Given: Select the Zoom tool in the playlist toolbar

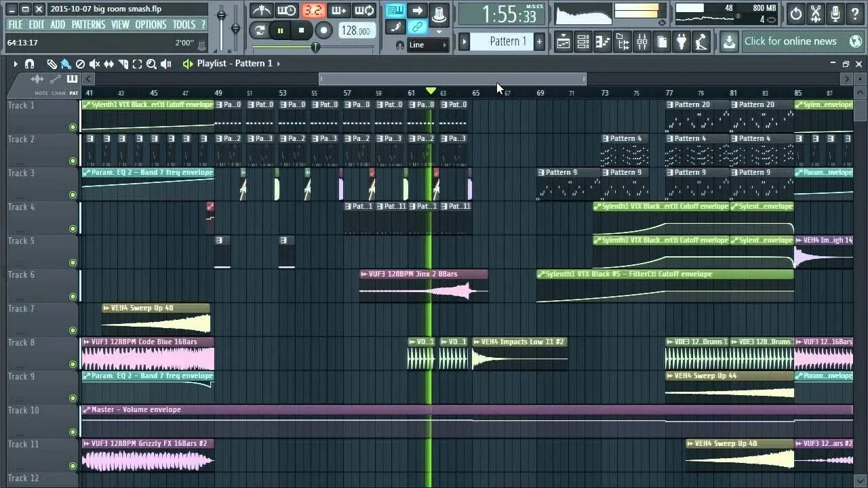Looking at the screenshot, I should pyautogui.click(x=152, y=63).
